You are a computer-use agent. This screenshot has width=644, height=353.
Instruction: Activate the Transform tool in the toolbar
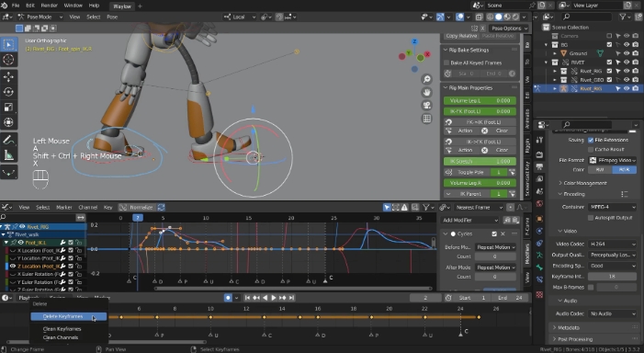tap(8, 122)
